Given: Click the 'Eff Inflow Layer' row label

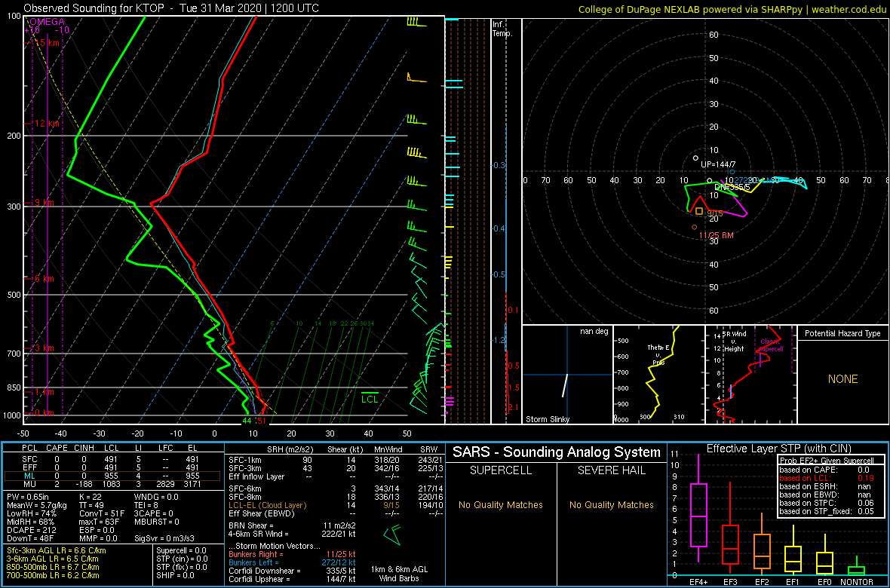Looking at the screenshot, I should coord(256,476).
